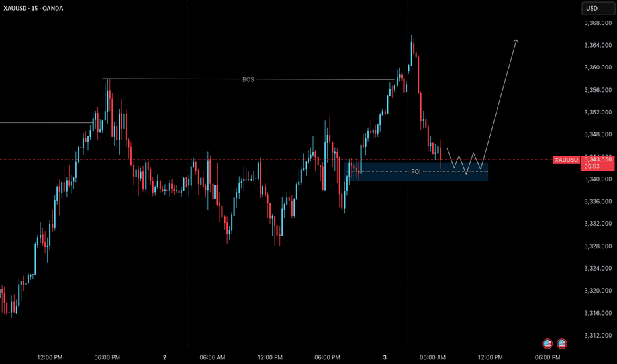Select the POI zone label
This screenshot has height=364, width=617.
click(416, 171)
